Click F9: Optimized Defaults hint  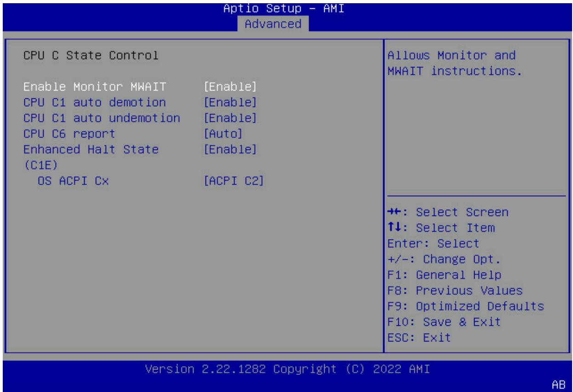[465, 306]
